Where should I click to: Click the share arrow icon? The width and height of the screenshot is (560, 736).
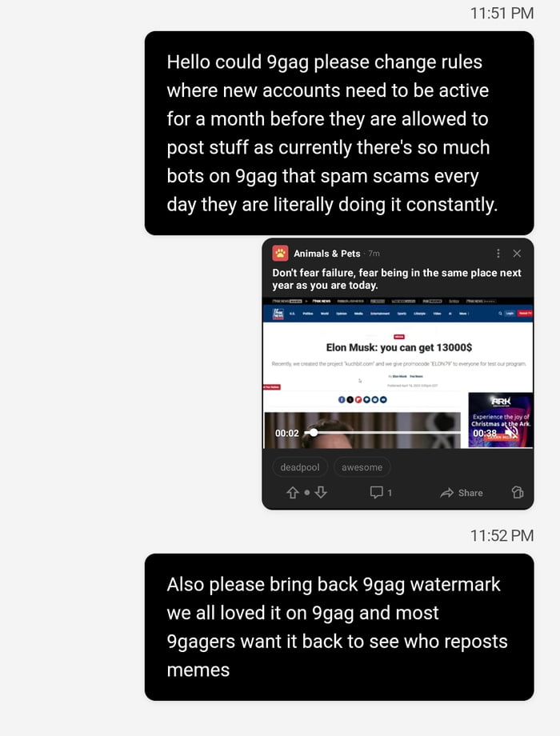[447, 493]
